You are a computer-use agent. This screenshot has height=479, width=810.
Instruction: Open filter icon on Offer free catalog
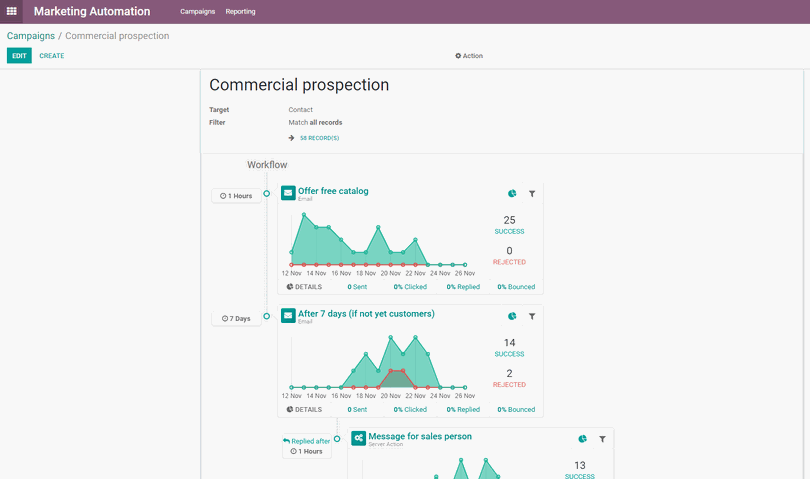point(532,194)
